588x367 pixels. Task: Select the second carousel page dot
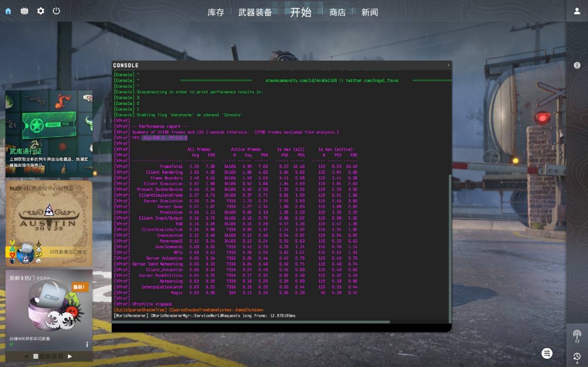(42, 356)
